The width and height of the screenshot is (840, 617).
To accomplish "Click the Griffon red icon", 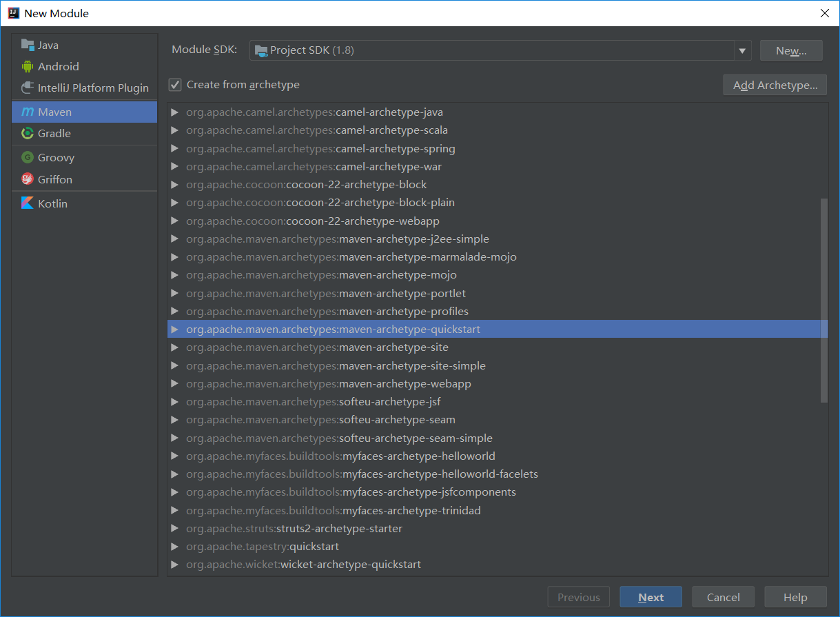I will click(28, 179).
